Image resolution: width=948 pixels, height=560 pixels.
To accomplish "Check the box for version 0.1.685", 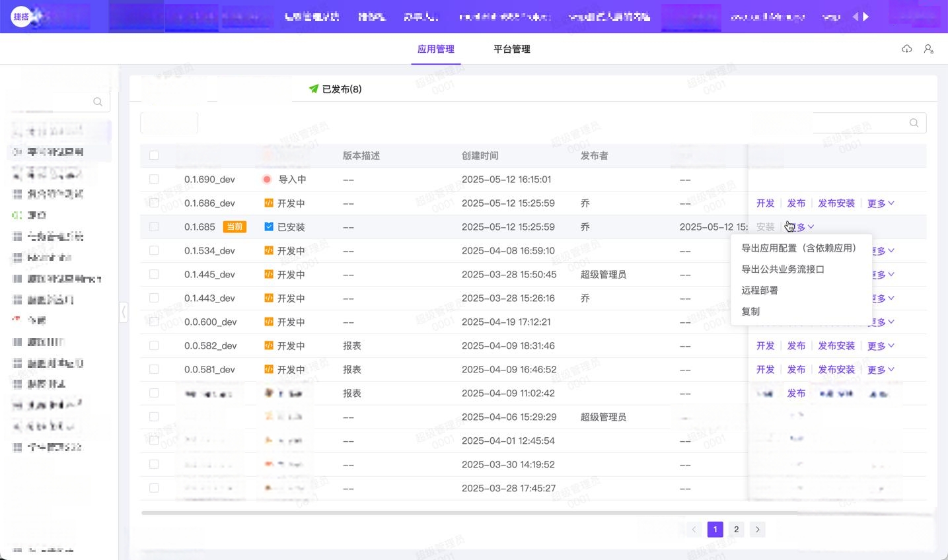I will point(154,227).
